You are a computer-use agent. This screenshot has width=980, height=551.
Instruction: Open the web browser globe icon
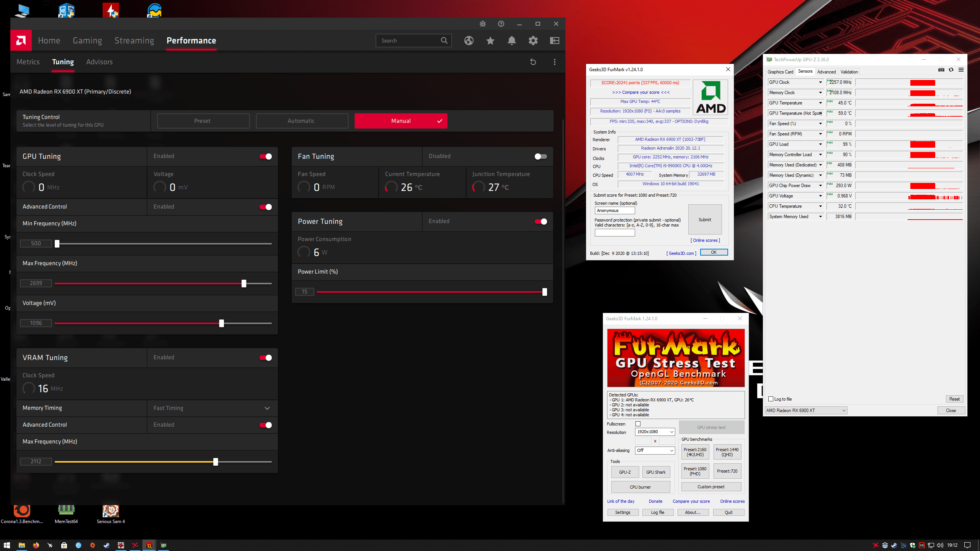pyautogui.click(x=469, y=41)
